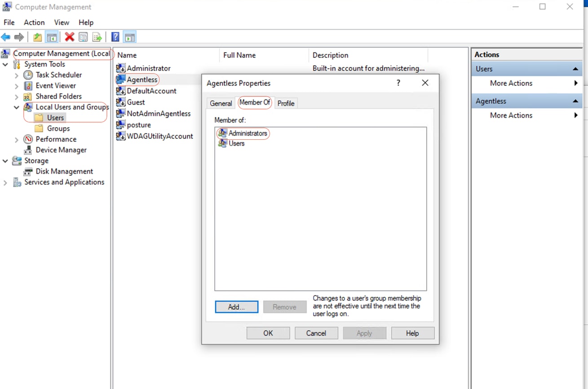This screenshot has width=588, height=389.
Task: Click the Task Scheduler clock icon
Action: pyautogui.click(x=28, y=75)
